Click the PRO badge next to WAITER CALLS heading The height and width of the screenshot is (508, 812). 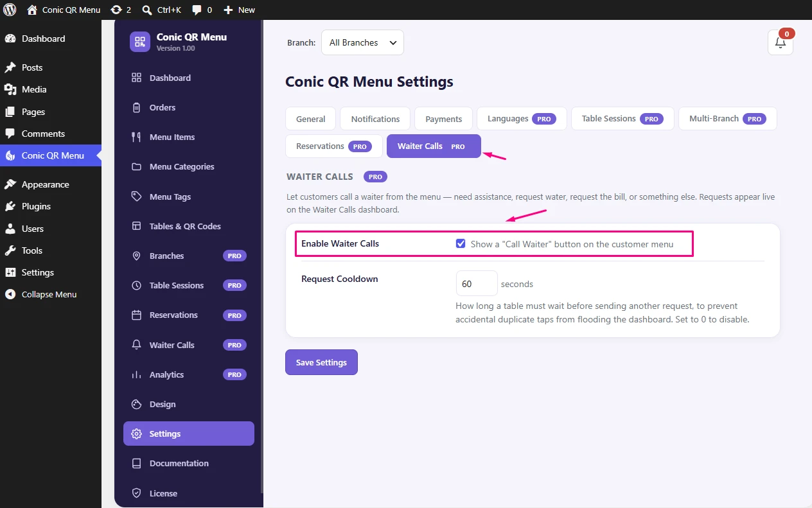click(x=375, y=177)
